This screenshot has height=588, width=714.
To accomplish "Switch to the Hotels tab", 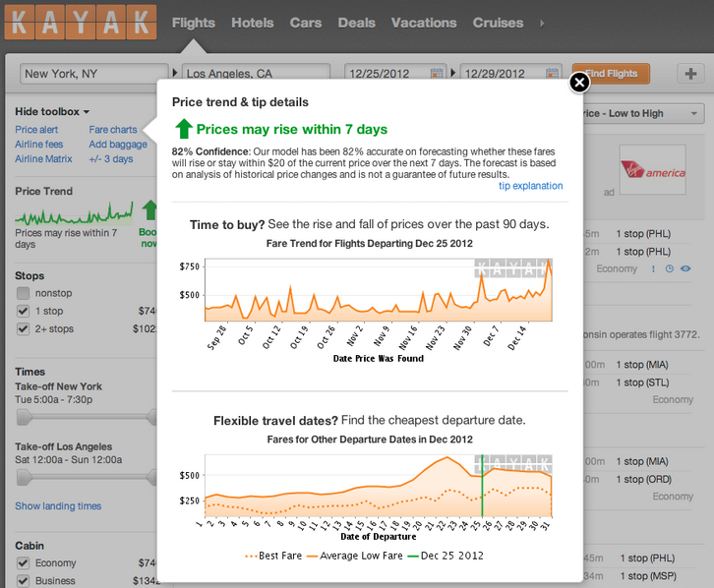I will point(253,23).
